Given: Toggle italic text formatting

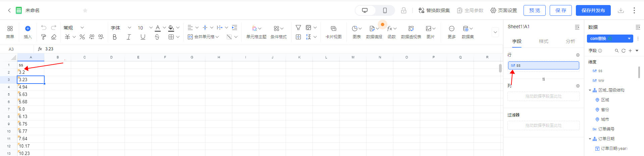Looking at the screenshot, I should [129, 37].
